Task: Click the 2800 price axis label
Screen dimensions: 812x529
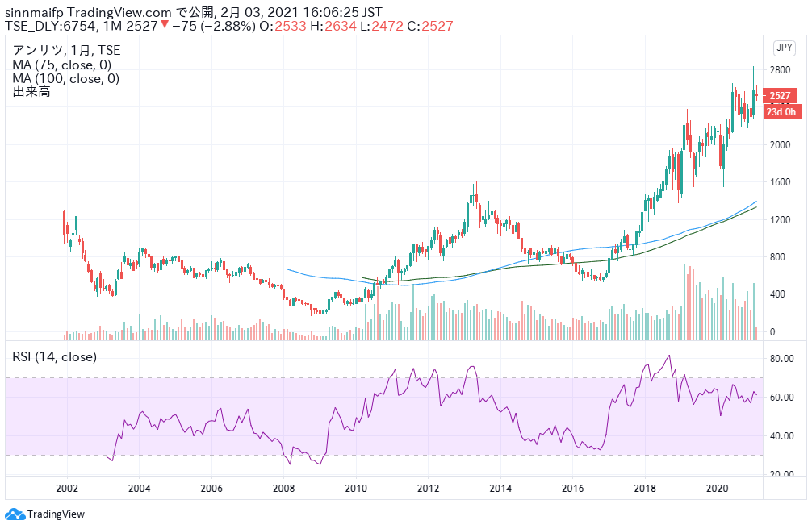Action: (x=780, y=70)
